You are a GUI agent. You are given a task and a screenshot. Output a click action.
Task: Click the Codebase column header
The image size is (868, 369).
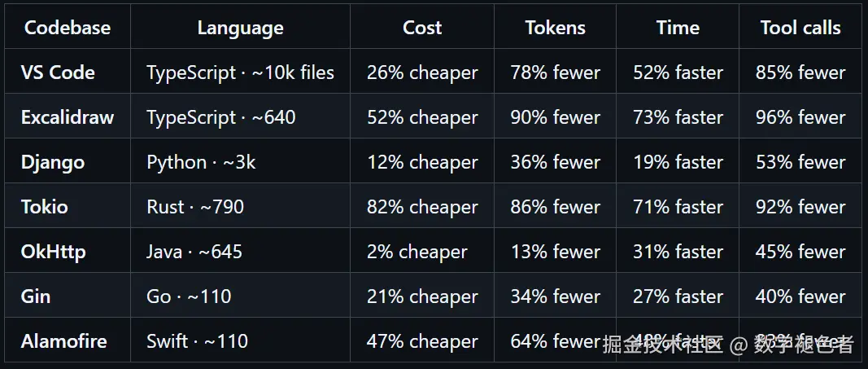(68, 28)
